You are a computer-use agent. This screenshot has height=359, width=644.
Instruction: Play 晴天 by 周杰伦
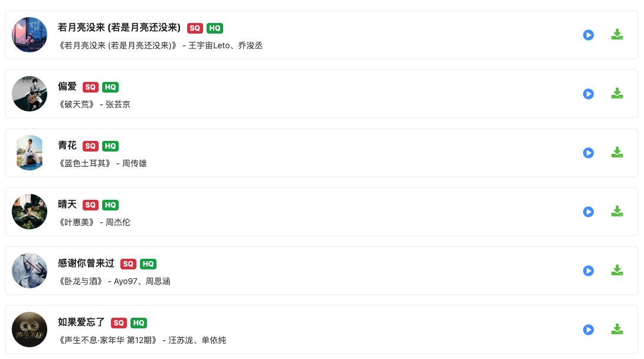coord(588,212)
